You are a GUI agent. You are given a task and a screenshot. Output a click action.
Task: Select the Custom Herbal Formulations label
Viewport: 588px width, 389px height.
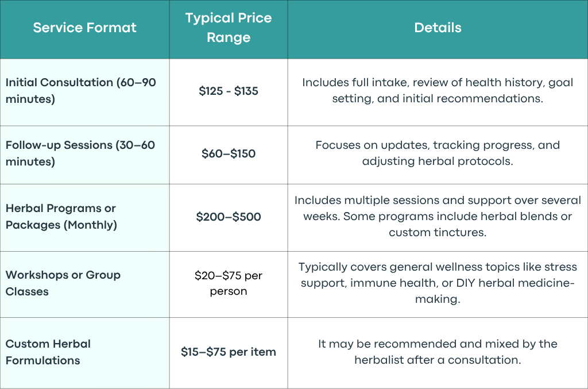48,352
